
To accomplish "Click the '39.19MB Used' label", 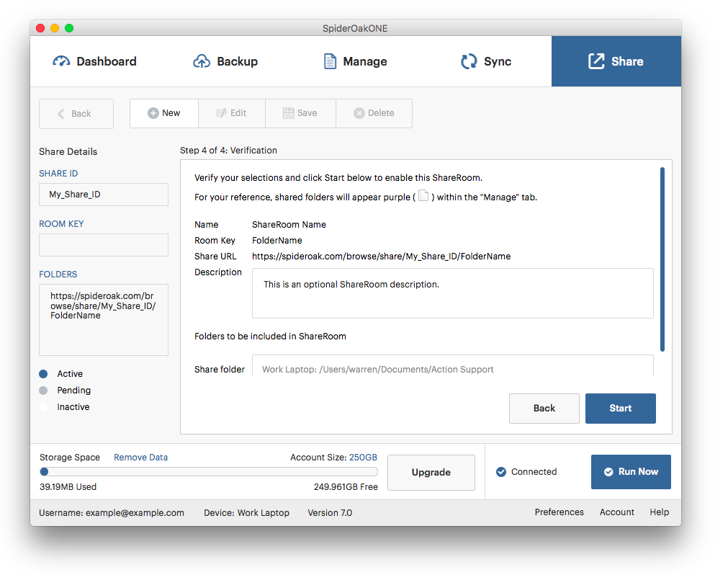I will (68, 487).
